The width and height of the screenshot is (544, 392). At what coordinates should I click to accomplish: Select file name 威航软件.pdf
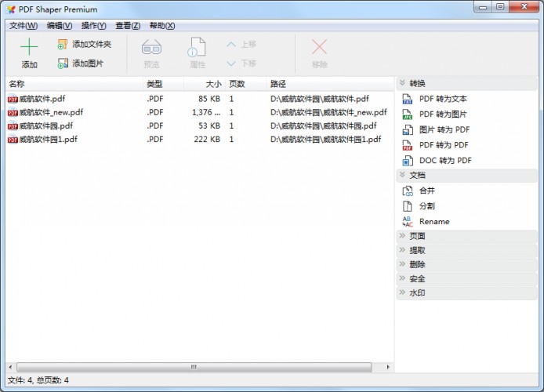[42, 99]
